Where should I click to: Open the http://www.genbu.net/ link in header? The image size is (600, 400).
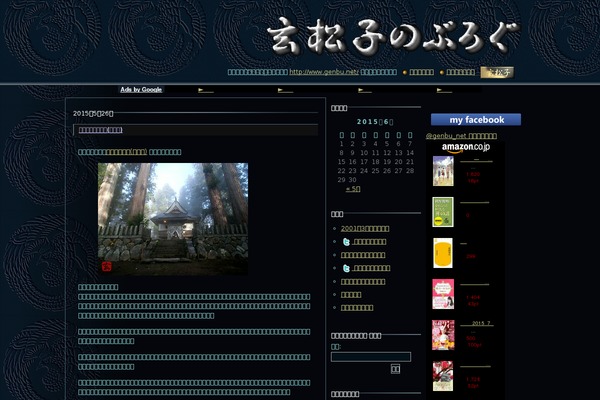(324, 72)
